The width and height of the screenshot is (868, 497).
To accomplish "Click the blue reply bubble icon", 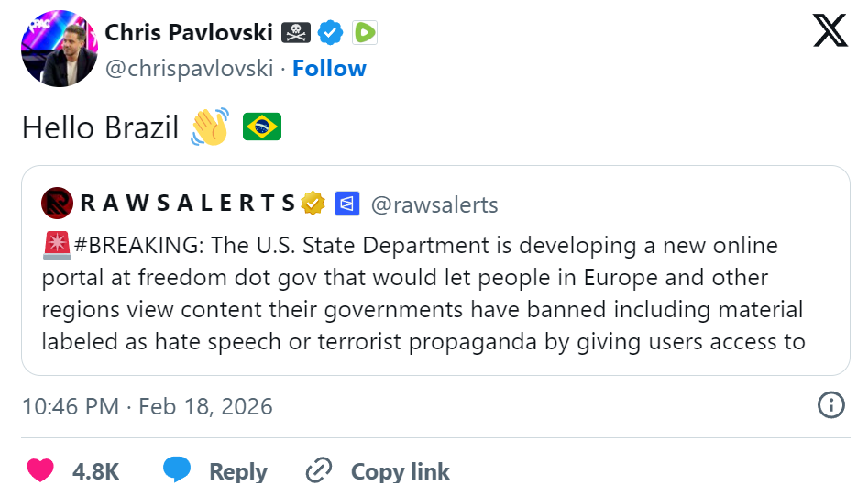I will pyautogui.click(x=177, y=470).
